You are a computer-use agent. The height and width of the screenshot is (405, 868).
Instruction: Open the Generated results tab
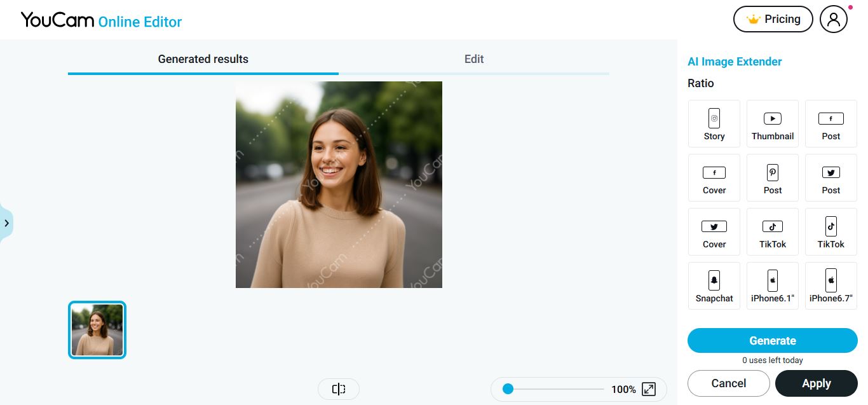pyautogui.click(x=203, y=59)
